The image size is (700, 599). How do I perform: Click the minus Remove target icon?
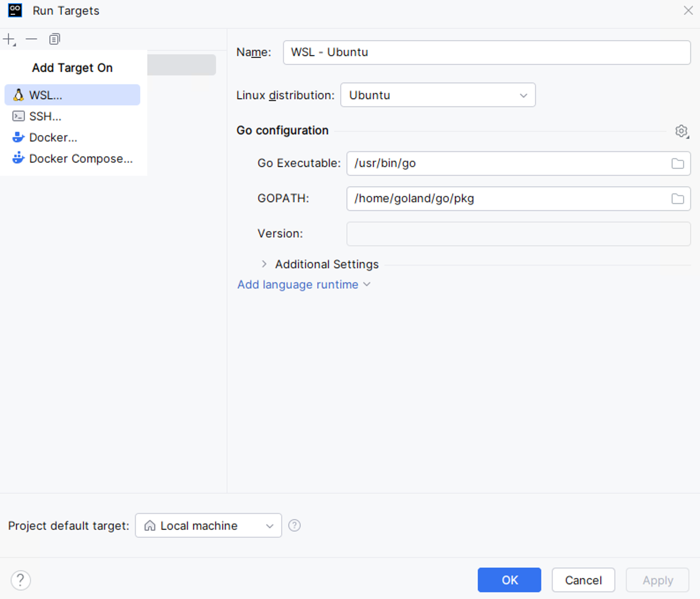[31, 39]
